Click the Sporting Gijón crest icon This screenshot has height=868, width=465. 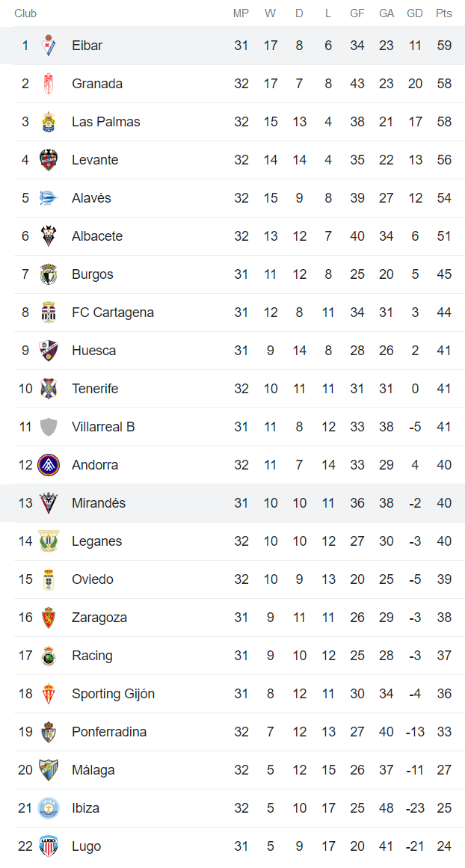47,694
